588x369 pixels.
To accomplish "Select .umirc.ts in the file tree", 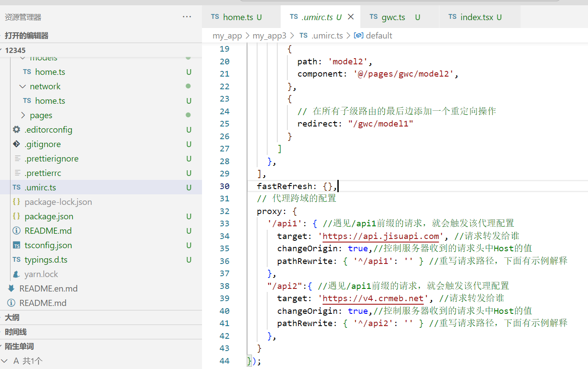I will pyautogui.click(x=101, y=187).
